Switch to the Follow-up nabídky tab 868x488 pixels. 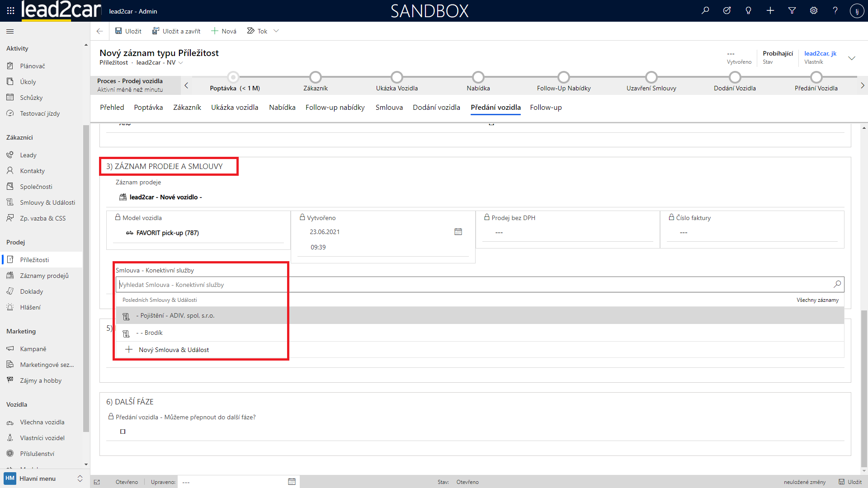(x=335, y=108)
